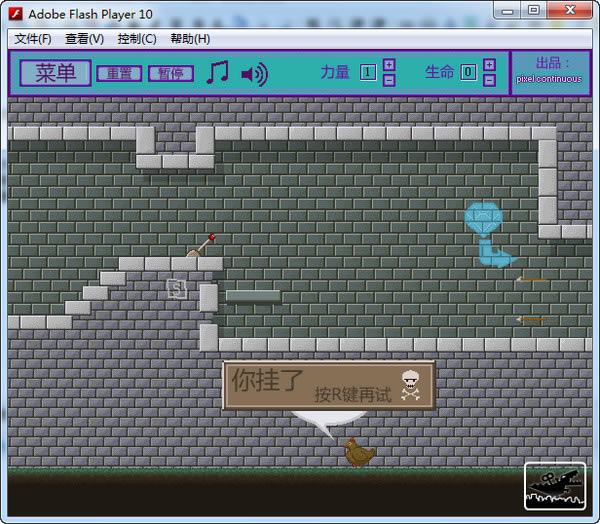Decrease 生命 with the minus button
Image resolution: width=600 pixels, height=524 pixels.
pyautogui.click(x=489, y=80)
